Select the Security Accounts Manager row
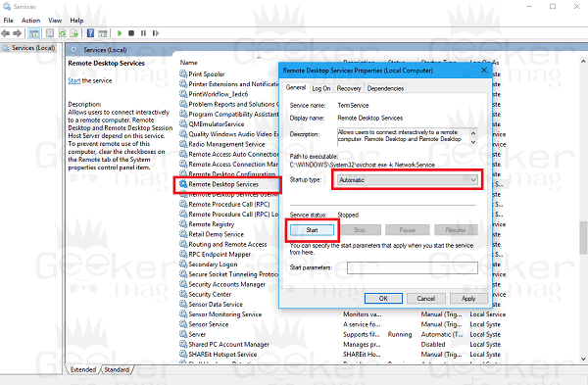588x385 pixels. click(227, 284)
